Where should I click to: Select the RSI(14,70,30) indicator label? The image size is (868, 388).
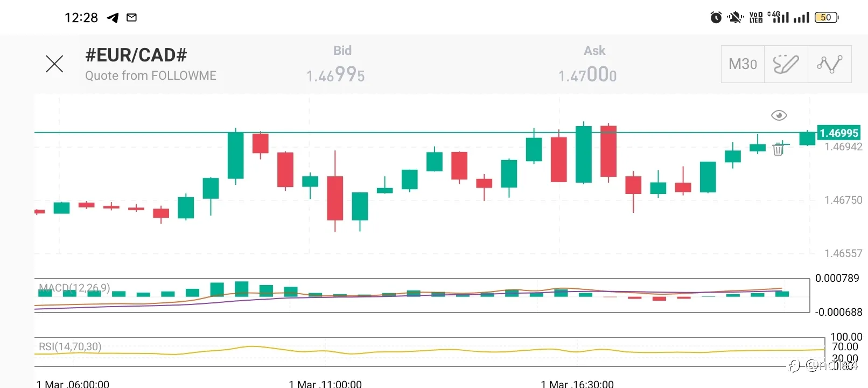coord(70,347)
